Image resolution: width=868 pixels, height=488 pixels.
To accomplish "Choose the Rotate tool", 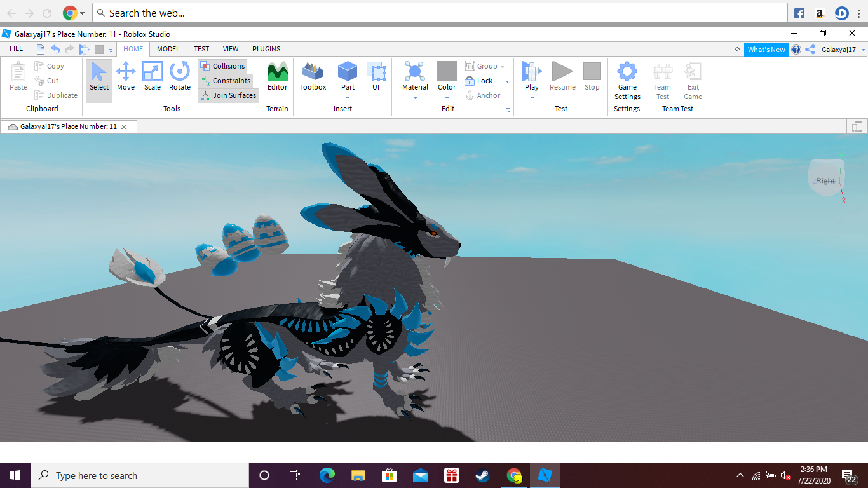I will pos(180,77).
